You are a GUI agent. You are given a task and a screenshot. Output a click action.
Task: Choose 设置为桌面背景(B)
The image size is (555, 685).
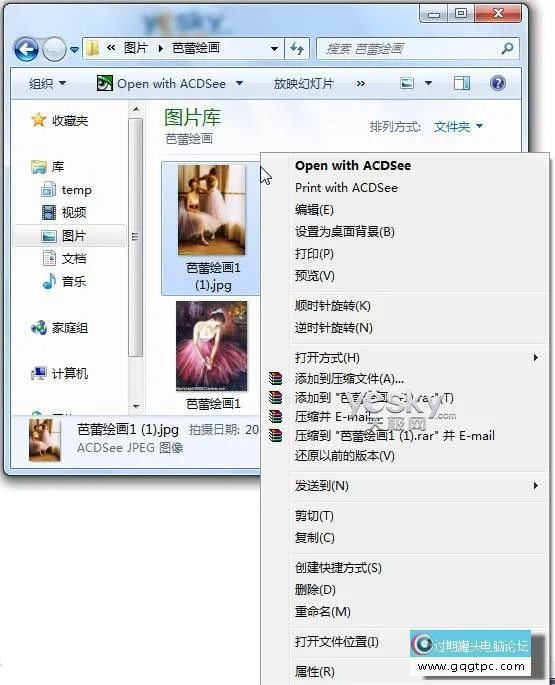tap(345, 232)
